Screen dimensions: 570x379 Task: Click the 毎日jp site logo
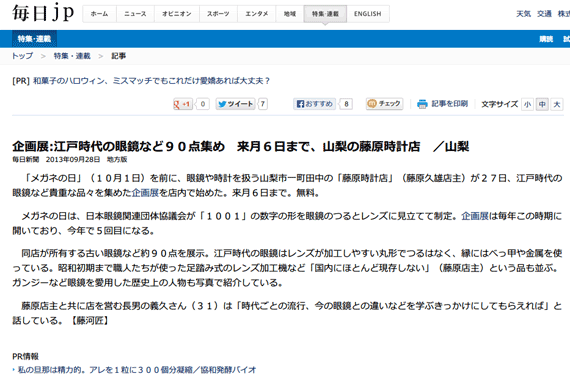(x=43, y=13)
